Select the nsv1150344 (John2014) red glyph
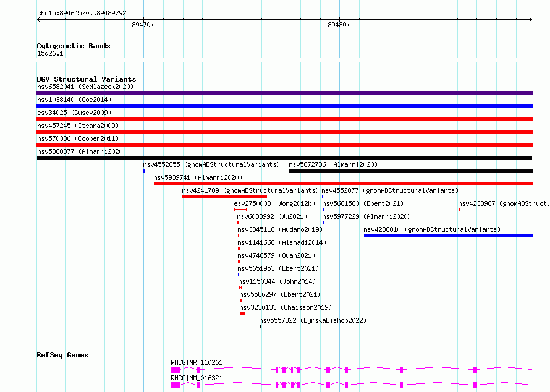The height and width of the screenshot is (392, 550). tap(240, 288)
